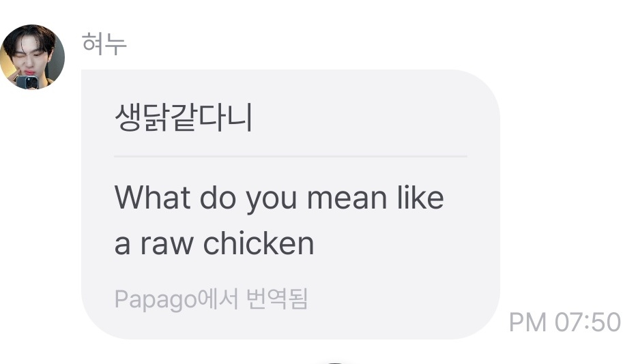This screenshot has height=364, width=623.
Task: Click the "PM" part of timestamp
Action: click(527, 322)
